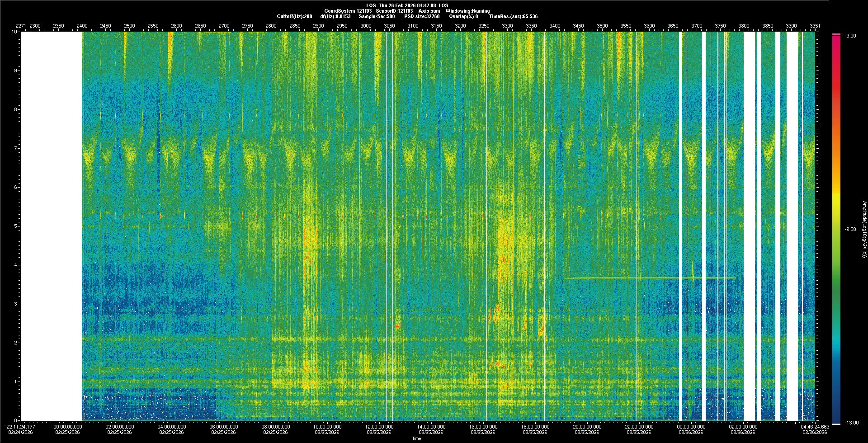This screenshot has height=443, width=868.
Task: Click the Sample/Sec:500 header text
Action: coord(377,16)
